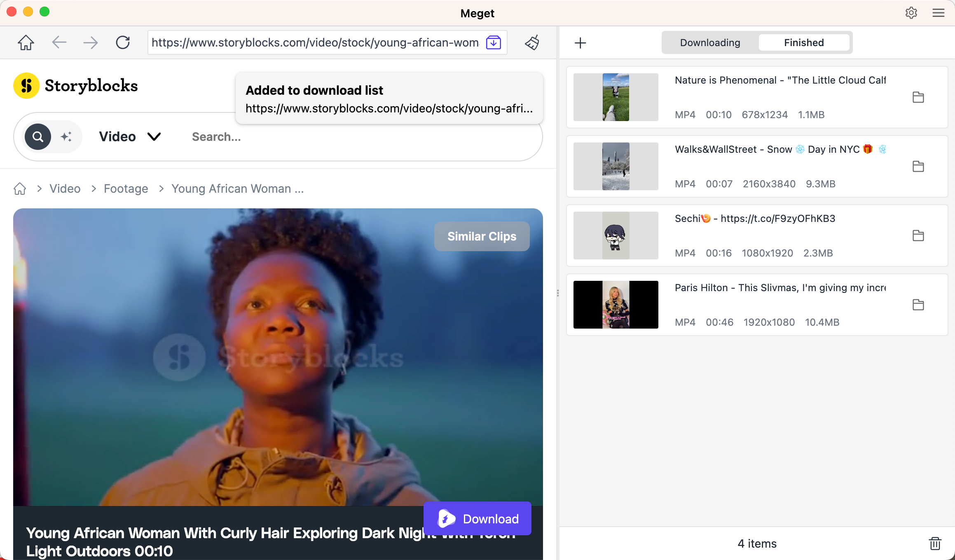This screenshot has width=955, height=560.
Task: Click the Sechi video thumbnail
Action: [616, 236]
